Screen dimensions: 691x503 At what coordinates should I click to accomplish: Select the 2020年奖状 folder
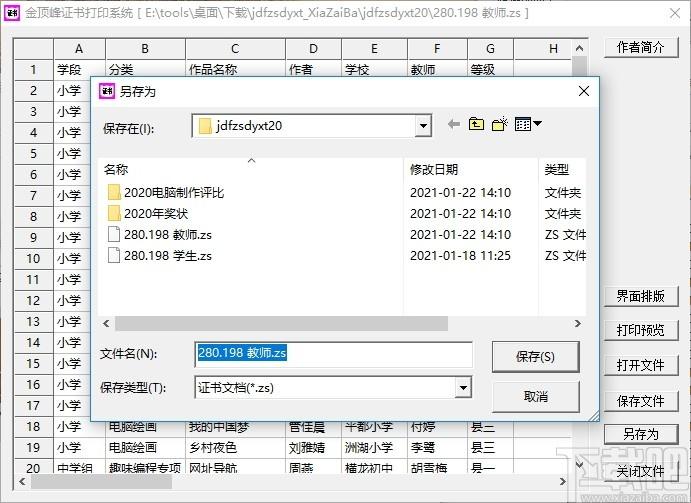[x=156, y=214]
